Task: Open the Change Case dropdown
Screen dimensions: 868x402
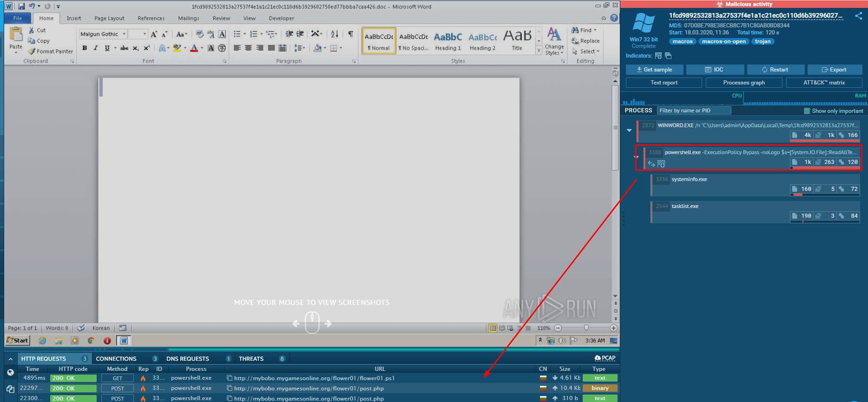Action: point(181,34)
